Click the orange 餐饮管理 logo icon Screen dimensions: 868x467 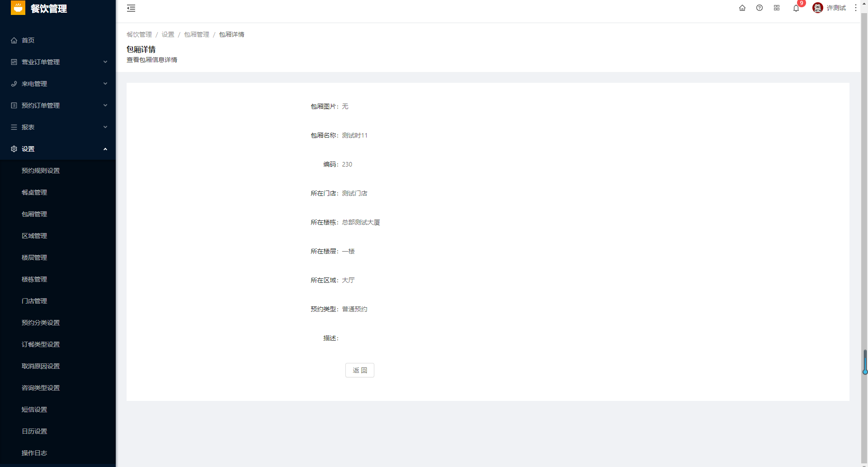18,8
